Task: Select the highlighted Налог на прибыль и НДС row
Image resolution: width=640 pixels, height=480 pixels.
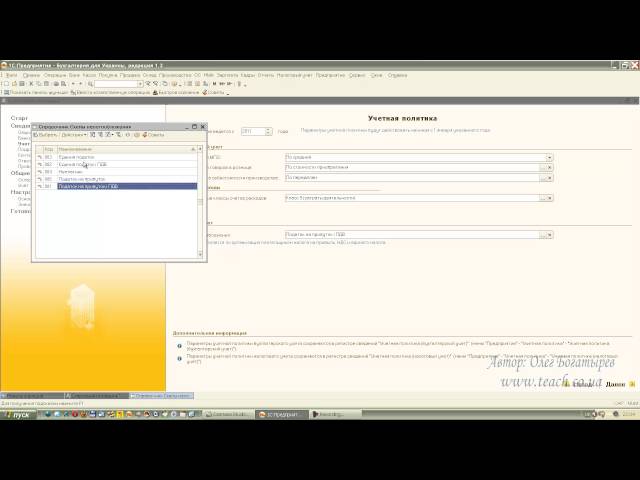Action: pyautogui.click(x=116, y=187)
